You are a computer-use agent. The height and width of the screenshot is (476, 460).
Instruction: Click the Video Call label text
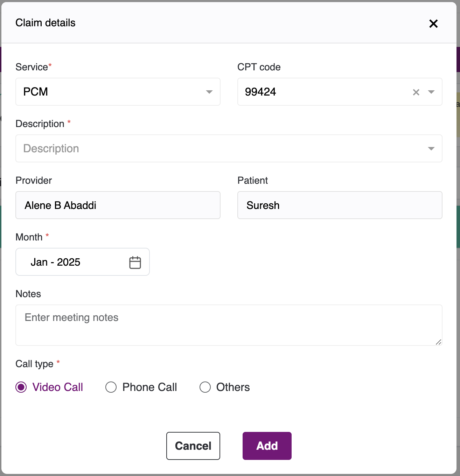coord(58,387)
